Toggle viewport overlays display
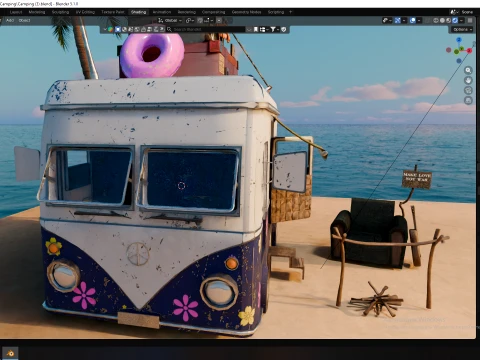 tap(413, 20)
